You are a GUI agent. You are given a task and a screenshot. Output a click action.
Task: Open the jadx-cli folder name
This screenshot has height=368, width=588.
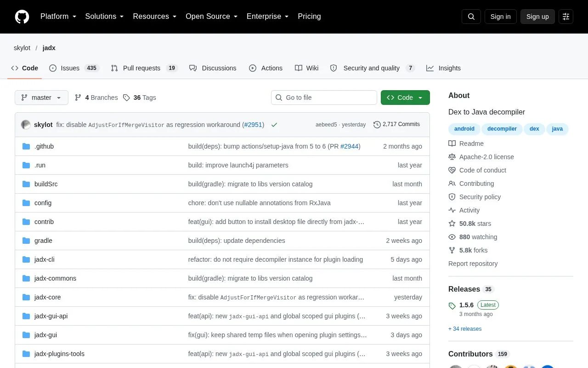coord(45,259)
